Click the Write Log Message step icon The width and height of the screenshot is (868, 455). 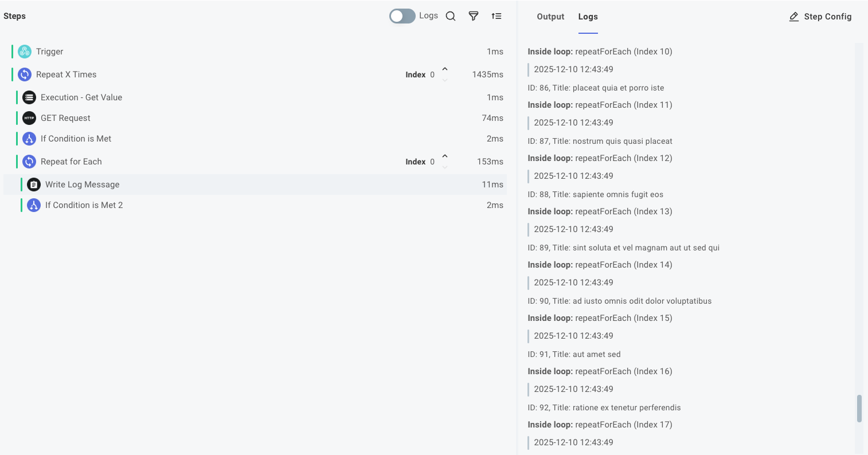[34, 184]
